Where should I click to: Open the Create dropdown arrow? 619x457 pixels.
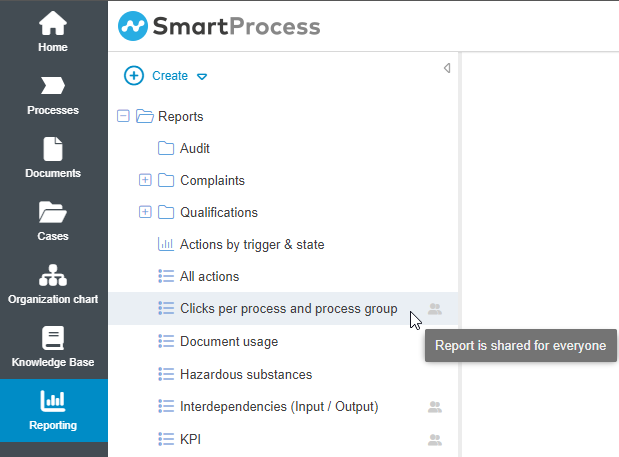coord(202,76)
